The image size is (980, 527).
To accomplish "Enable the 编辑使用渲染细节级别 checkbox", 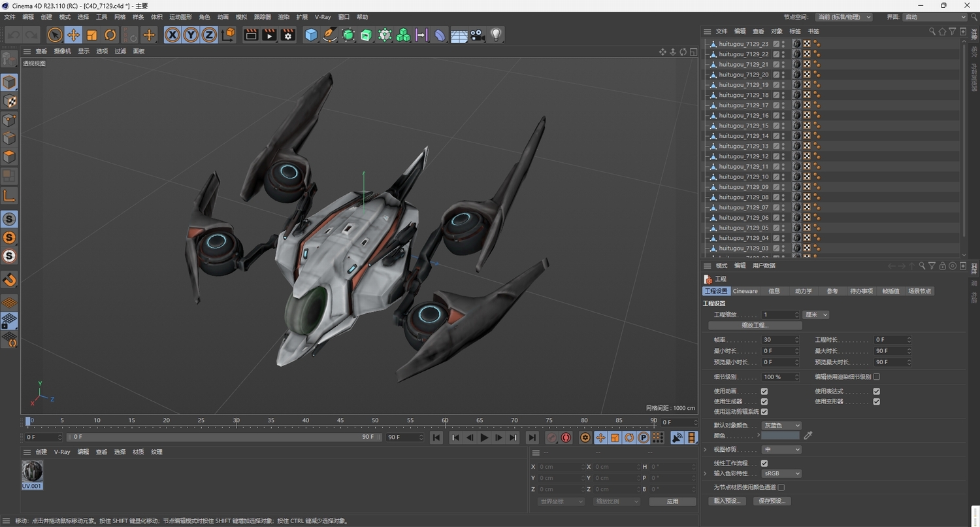I will (x=875, y=377).
